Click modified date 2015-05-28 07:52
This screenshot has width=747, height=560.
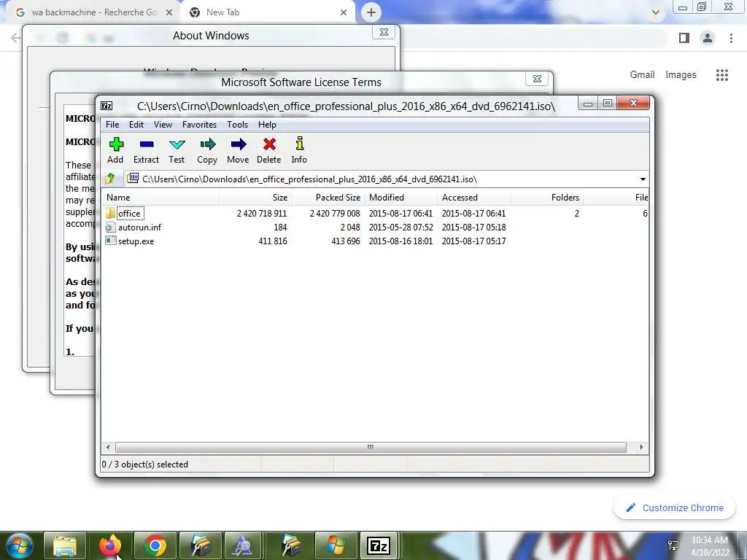click(x=401, y=227)
